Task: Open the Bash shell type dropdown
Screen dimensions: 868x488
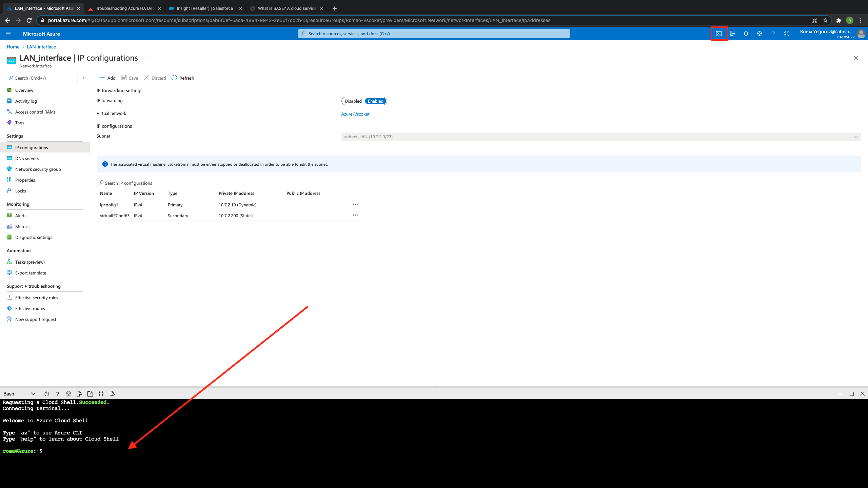Action: [x=19, y=394]
